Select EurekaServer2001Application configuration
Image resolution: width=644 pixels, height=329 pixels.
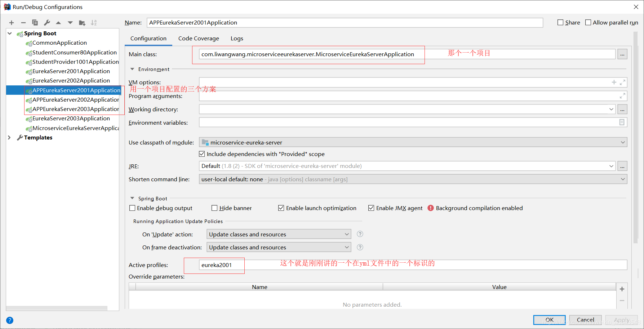pyautogui.click(x=71, y=71)
